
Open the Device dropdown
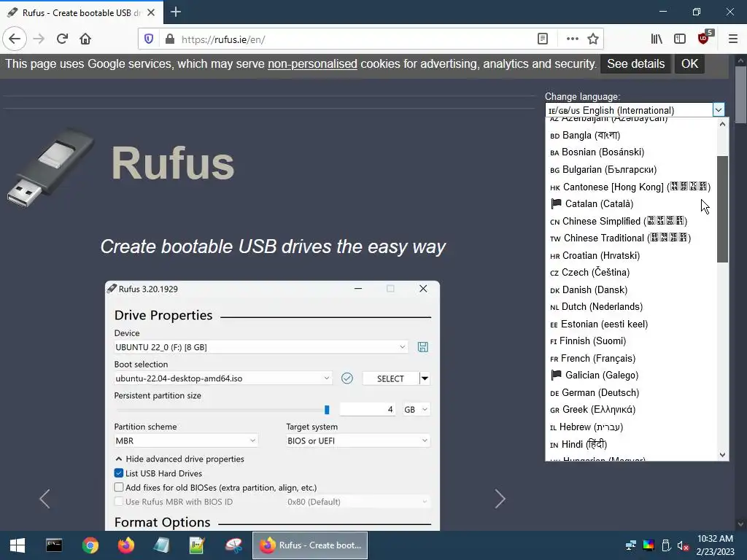click(x=261, y=347)
